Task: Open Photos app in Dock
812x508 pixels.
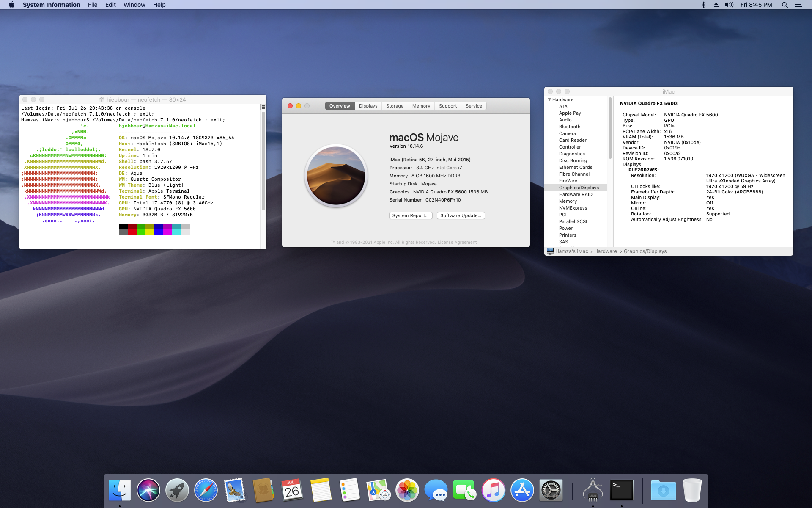Action: tap(407, 490)
